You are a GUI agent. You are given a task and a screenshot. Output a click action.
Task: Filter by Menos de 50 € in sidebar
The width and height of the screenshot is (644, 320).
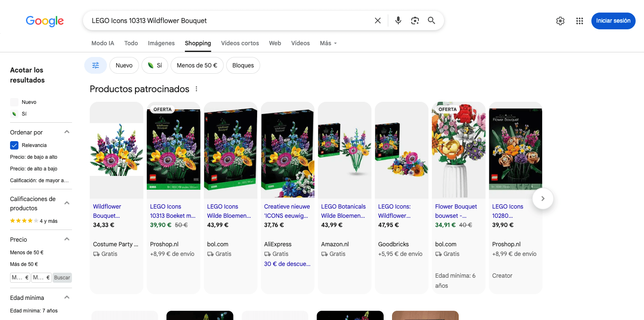[27, 253]
